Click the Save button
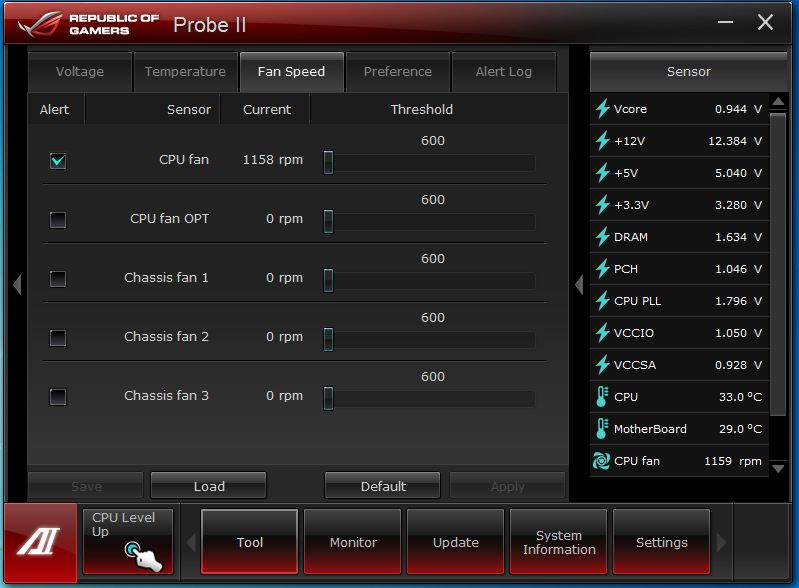The width and height of the screenshot is (799, 588). point(86,486)
